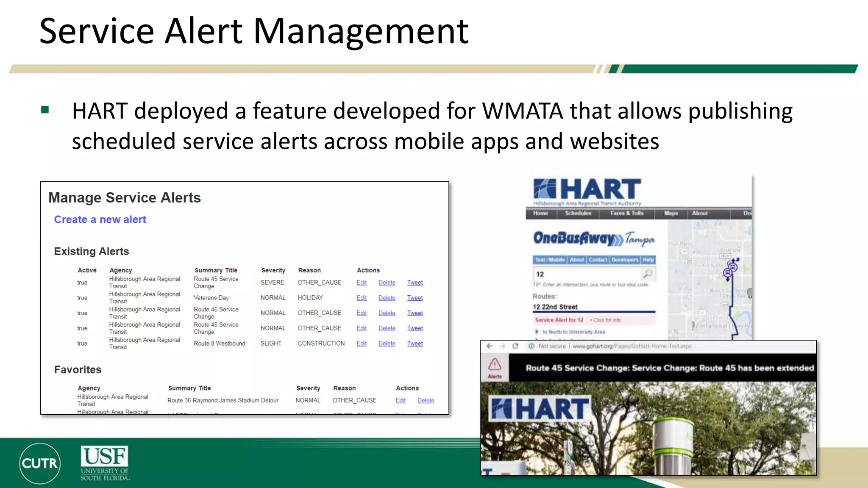The width and height of the screenshot is (868, 488).
Task: Click the magnifier search icon beside route 12
Action: click(x=648, y=274)
